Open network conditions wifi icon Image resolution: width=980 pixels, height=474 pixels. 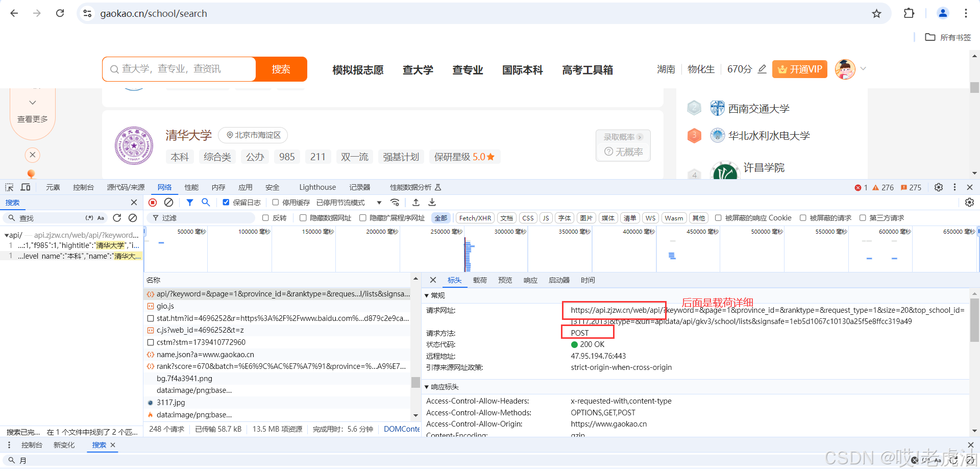(395, 203)
